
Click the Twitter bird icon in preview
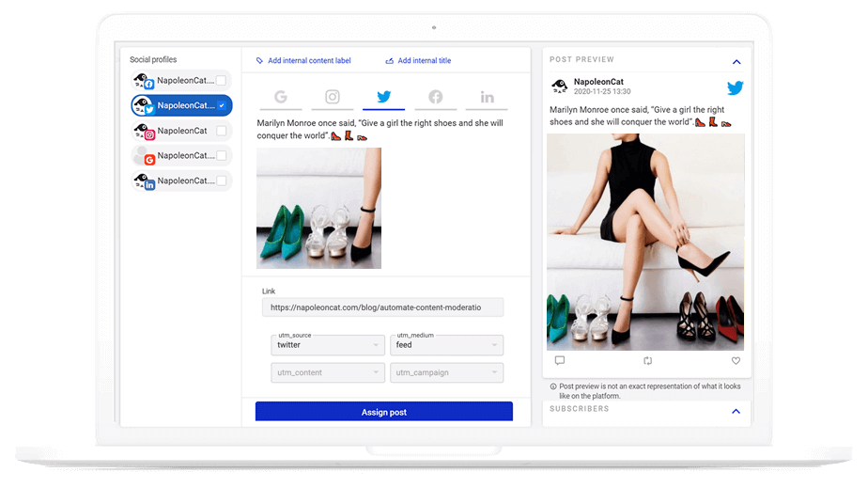[x=735, y=87]
